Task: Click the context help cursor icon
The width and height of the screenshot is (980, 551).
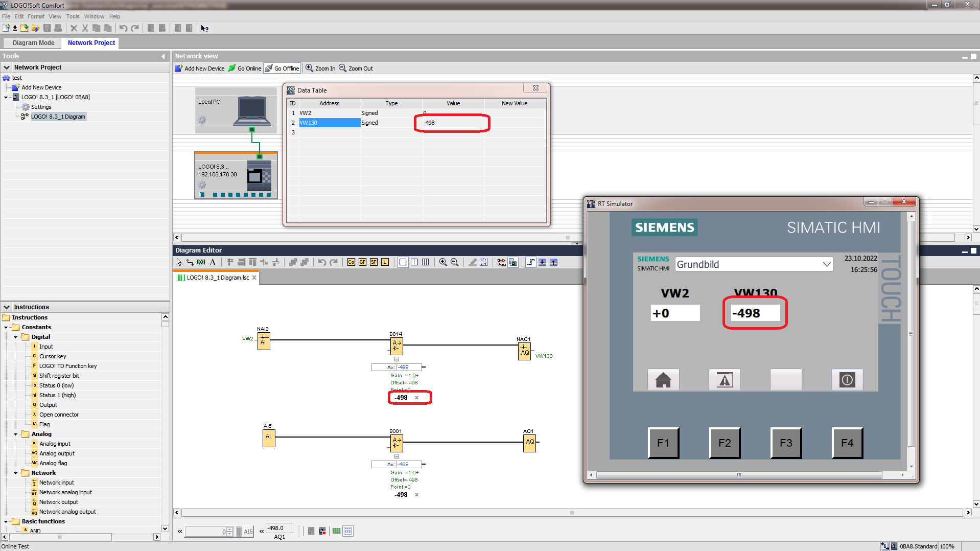Action: 204,29
